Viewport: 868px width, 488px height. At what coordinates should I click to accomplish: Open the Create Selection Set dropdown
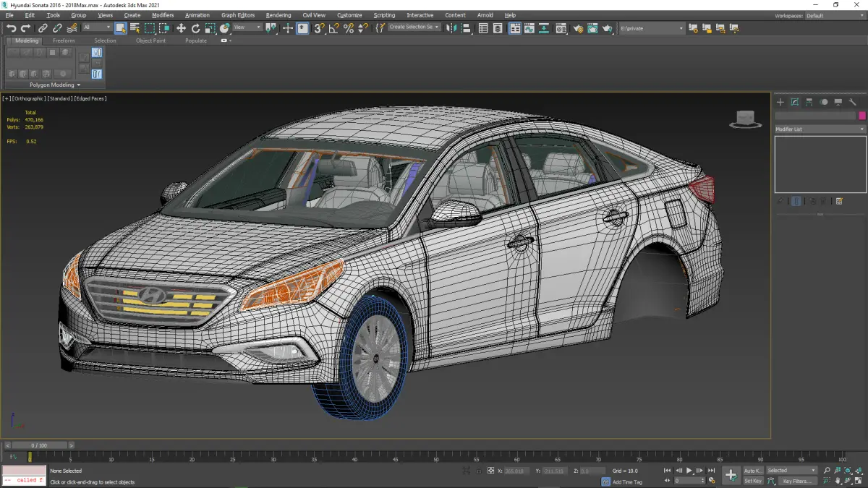(414, 27)
